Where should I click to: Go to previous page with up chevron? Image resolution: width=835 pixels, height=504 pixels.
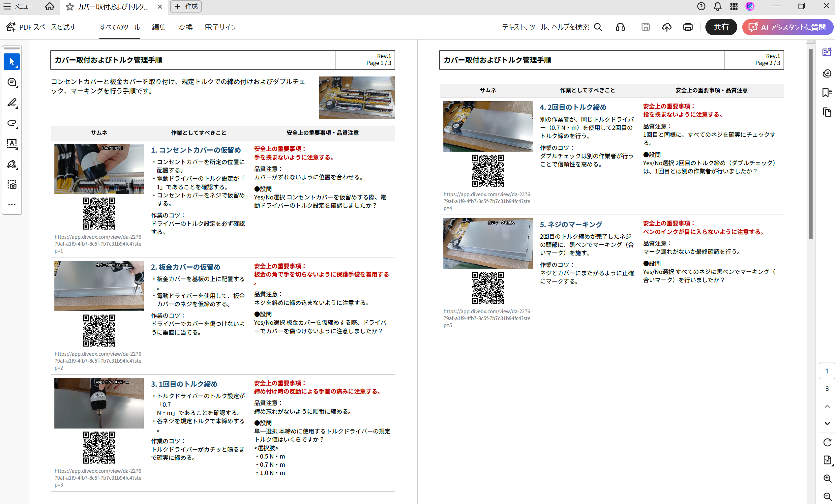(827, 406)
